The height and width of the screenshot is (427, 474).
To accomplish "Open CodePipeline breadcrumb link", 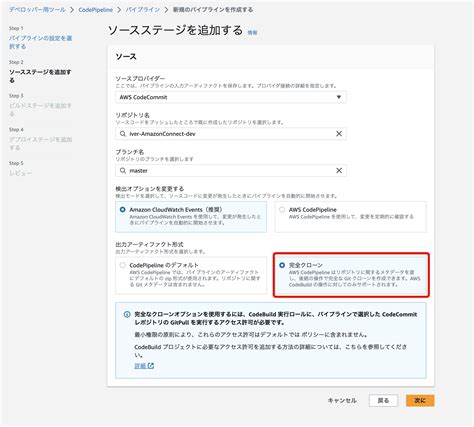I will point(95,10).
